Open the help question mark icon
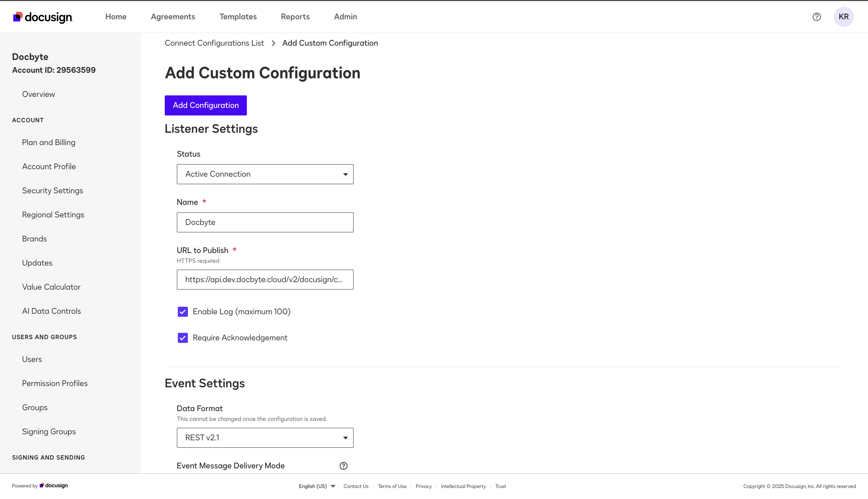This screenshot has height=499, width=868. pyautogui.click(x=817, y=17)
